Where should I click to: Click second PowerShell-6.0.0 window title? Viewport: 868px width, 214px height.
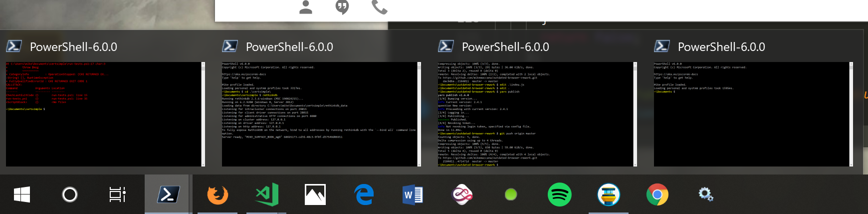[289, 47]
